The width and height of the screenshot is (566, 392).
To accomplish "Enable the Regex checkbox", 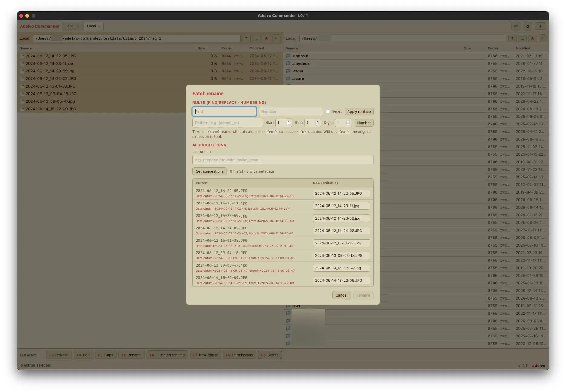I will (x=328, y=111).
